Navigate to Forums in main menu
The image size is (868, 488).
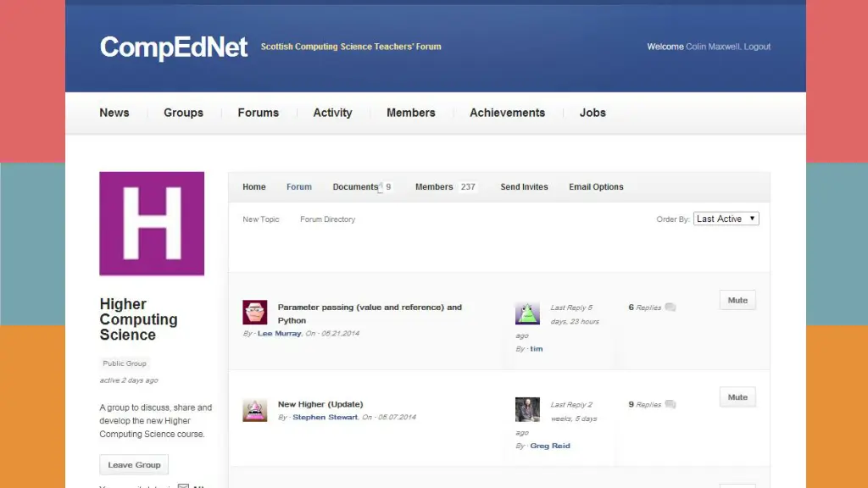click(x=258, y=113)
